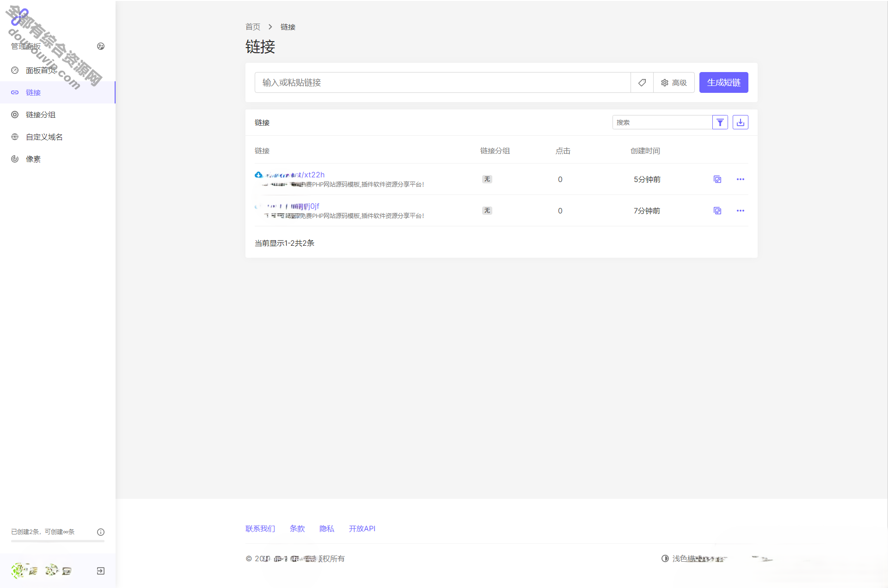
Task: Copy the xt22h short link
Action: click(717, 179)
